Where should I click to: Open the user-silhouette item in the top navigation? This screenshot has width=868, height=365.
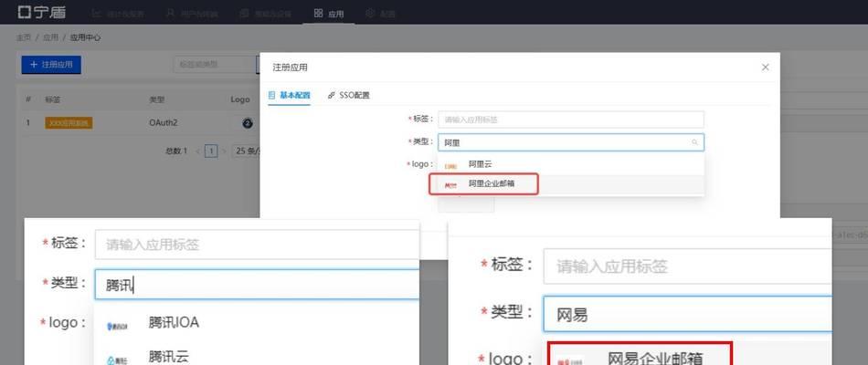(192, 14)
